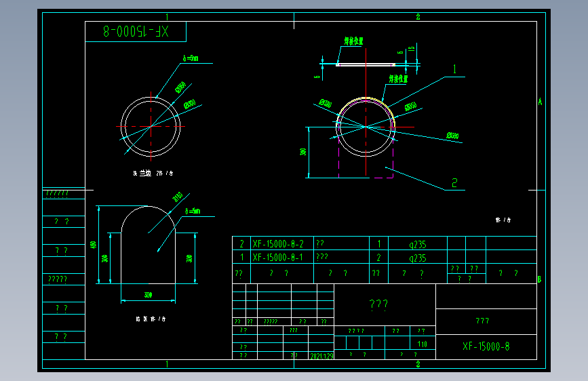
Task: Select the ????? cell in the left side strip
Action: (58, 279)
